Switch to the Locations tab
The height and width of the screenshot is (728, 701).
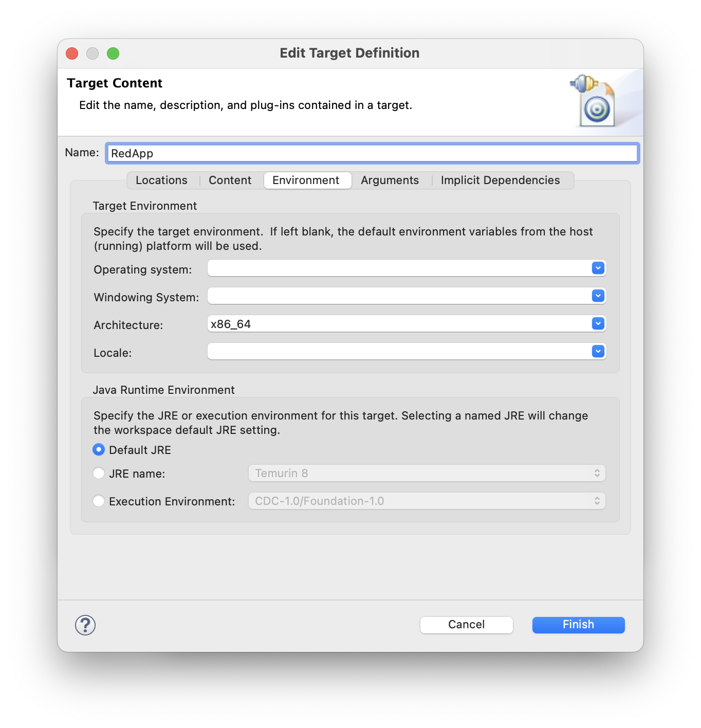[x=161, y=180]
